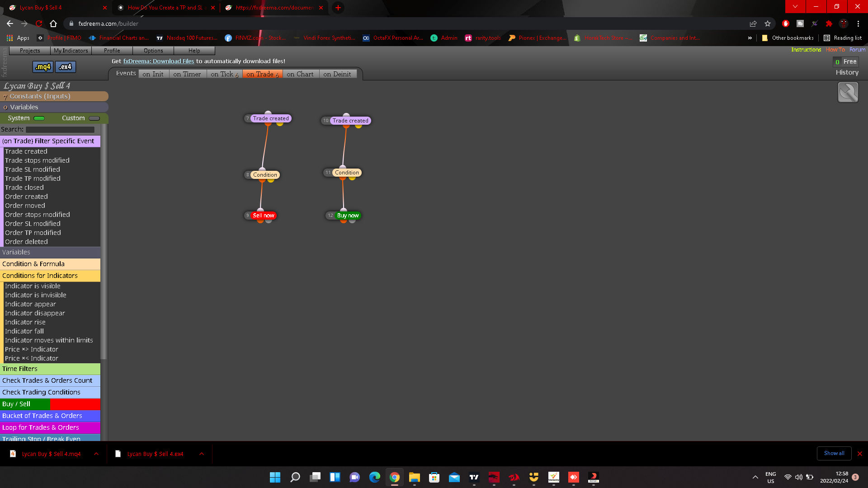Open a new browser tab

[338, 8]
